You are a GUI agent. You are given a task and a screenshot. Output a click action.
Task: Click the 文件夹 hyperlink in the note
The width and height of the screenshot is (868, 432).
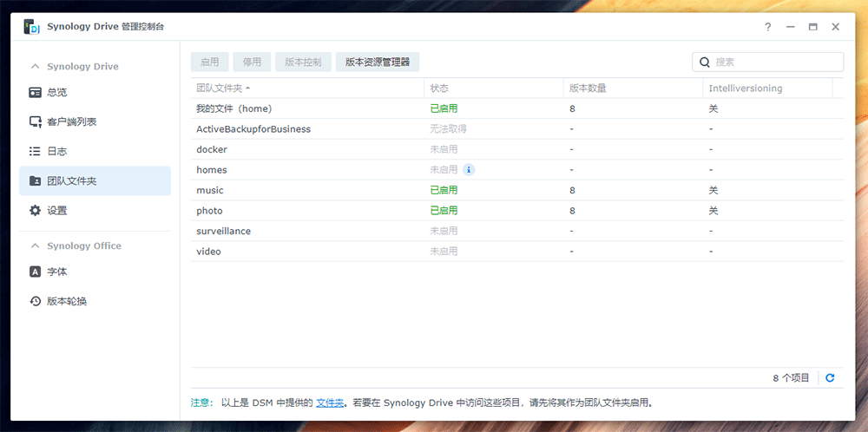(330, 403)
